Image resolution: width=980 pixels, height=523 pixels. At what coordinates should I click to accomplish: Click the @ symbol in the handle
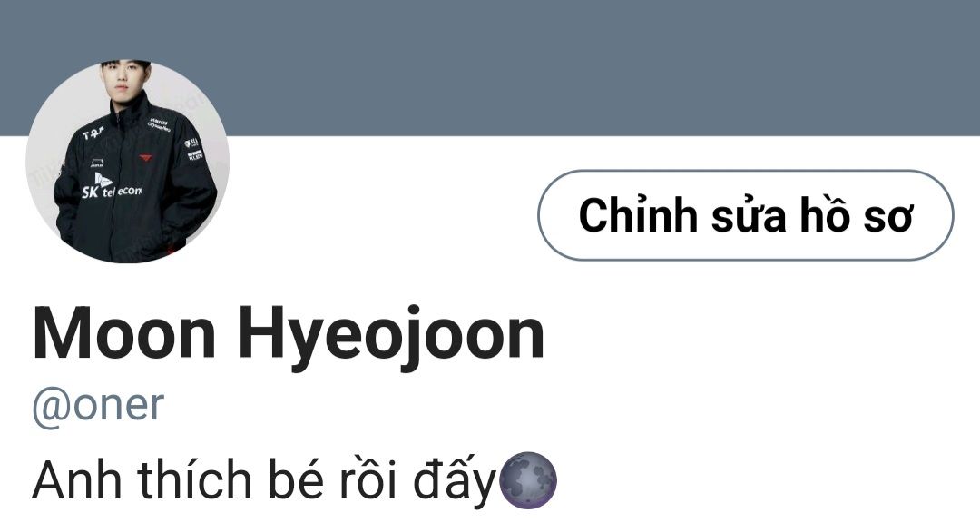(51, 407)
